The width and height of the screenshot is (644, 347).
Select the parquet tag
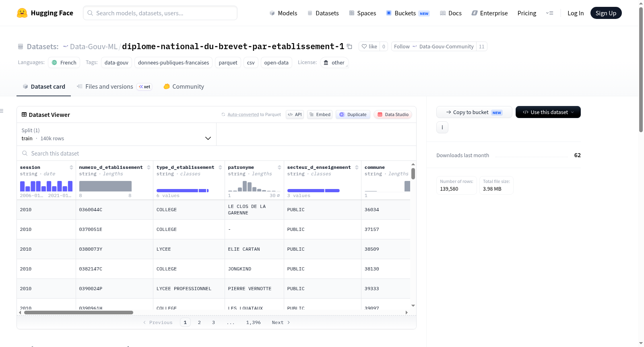pyautogui.click(x=228, y=62)
